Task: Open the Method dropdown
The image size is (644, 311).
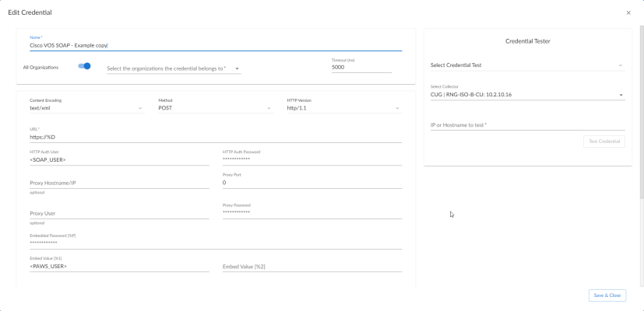Action: coord(215,108)
